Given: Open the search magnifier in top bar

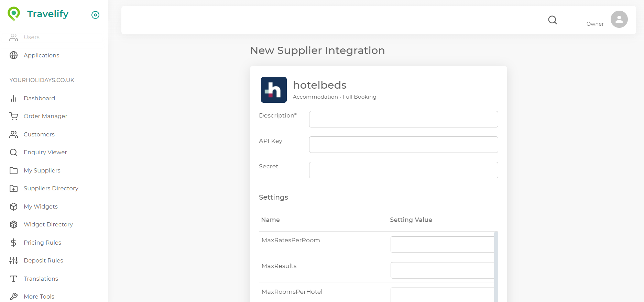Looking at the screenshot, I should point(553,20).
